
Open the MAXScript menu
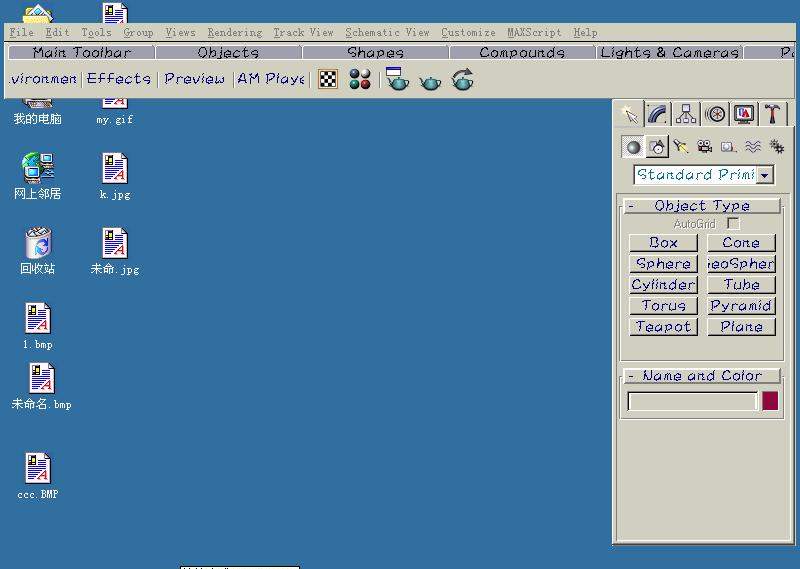(534, 33)
